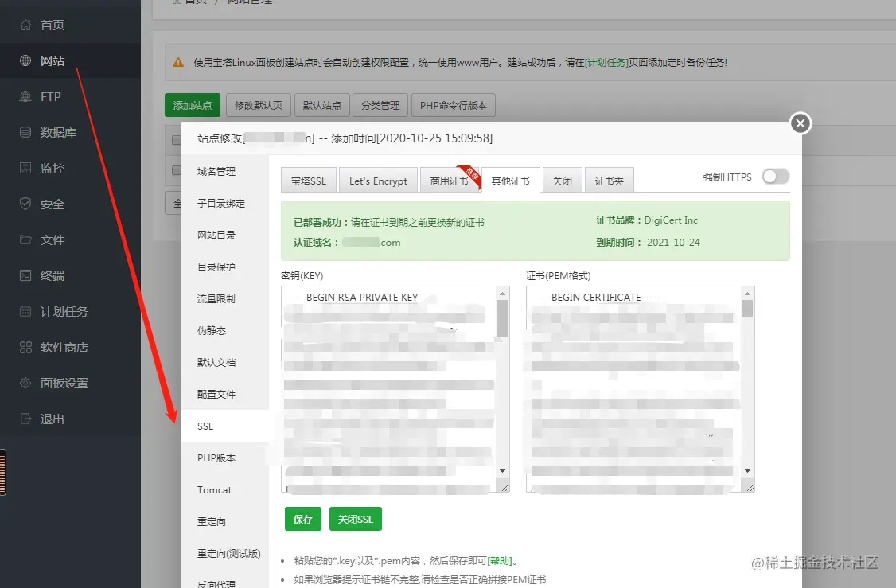The height and width of the screenshot is (588, 896).
Task: Click inside the 证书(PEM格式) text area
Action: coord(634,389)
